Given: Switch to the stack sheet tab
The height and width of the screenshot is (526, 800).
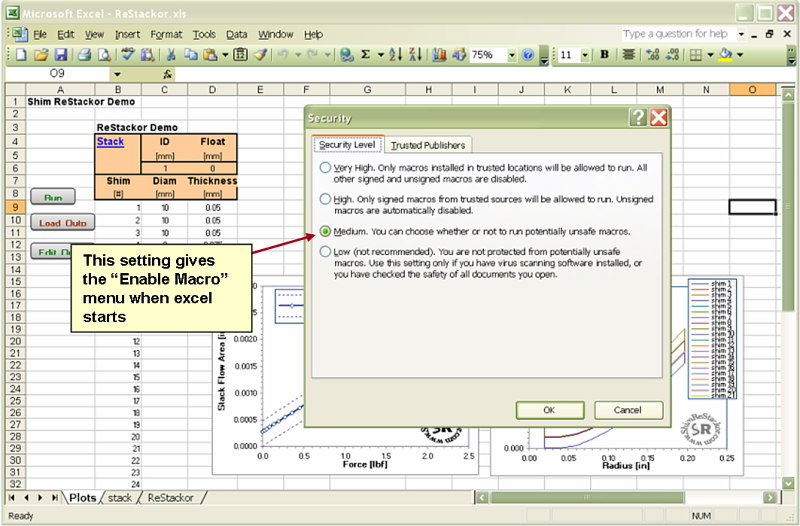Looking at the screenshot, I should (120, 498).
